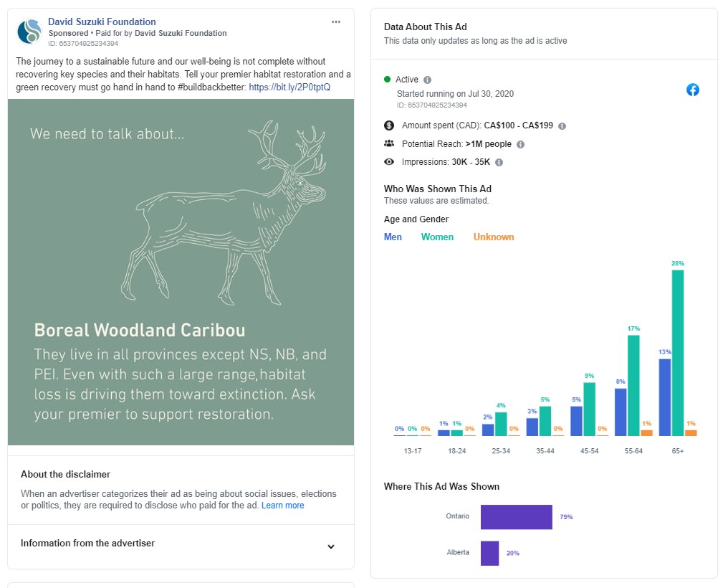Click the 'Boreal Woodland Caribou' title text
Image resolution: width=728 pixels, height=588 pixels.
click(140, 331)
